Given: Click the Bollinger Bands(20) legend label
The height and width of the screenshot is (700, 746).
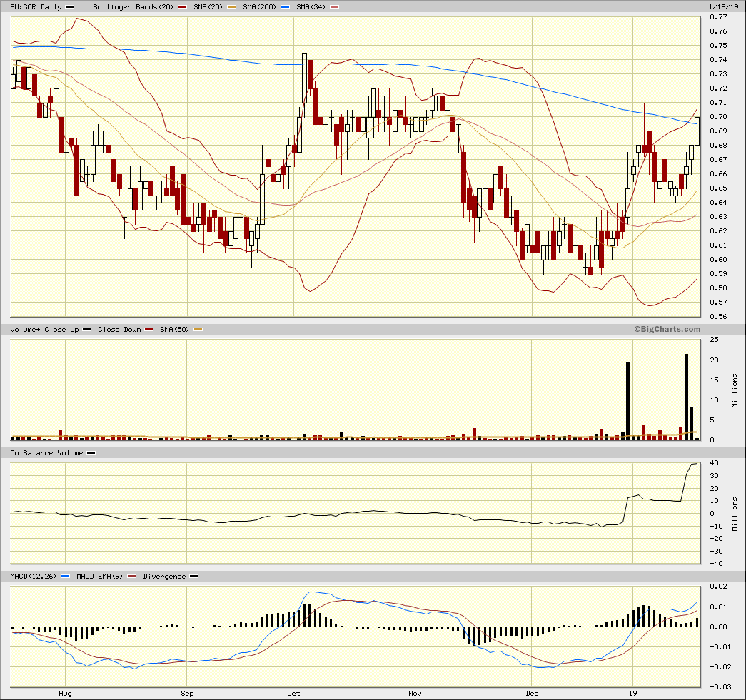Looking at the screenshot, I should 133,6.
